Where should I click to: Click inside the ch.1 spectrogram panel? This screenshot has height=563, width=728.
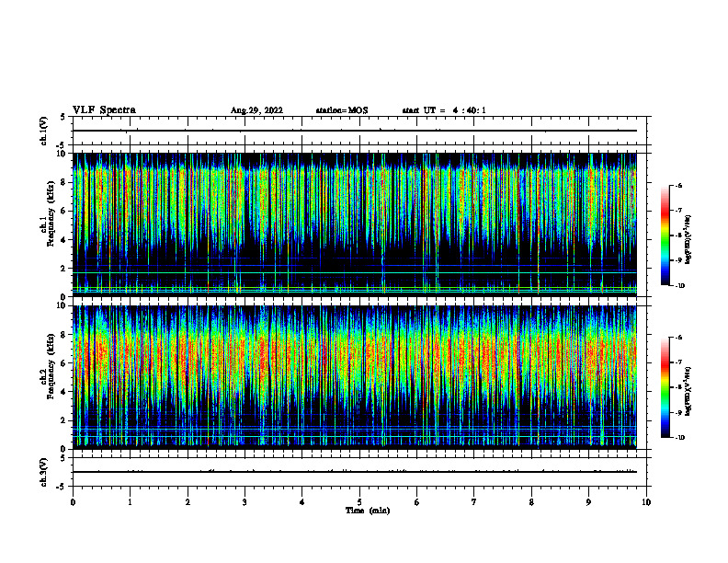[x=355, y=224]
